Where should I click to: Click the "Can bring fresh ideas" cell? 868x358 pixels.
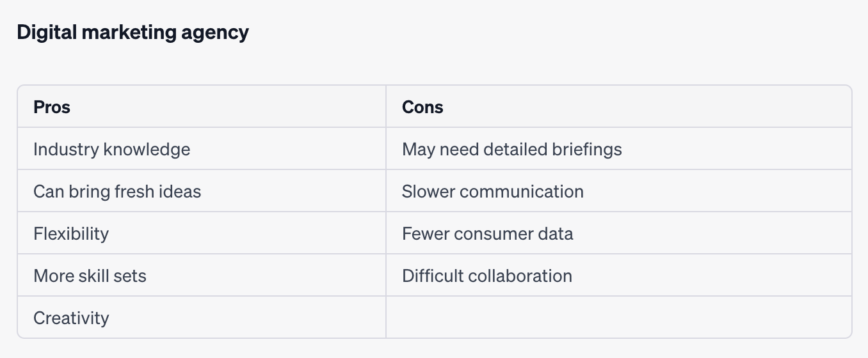pos(117,192)
